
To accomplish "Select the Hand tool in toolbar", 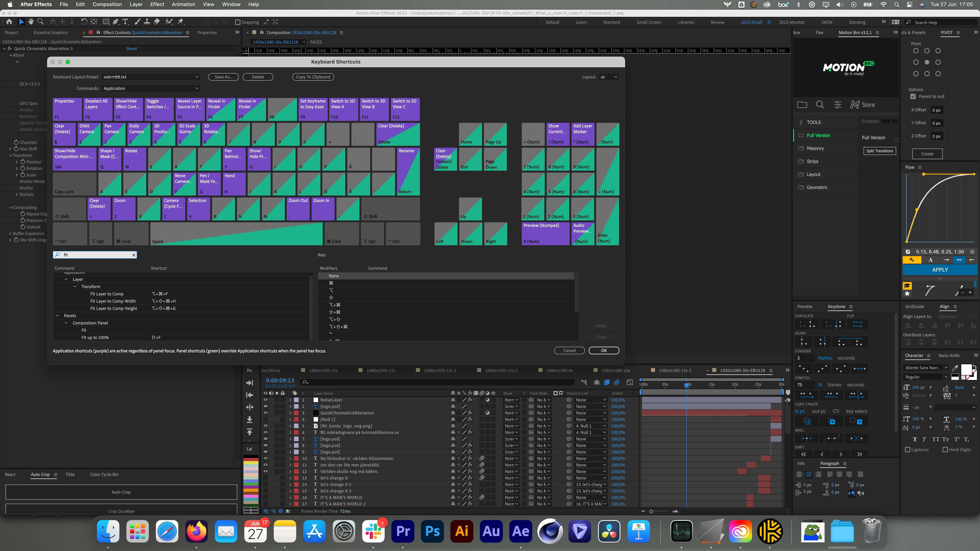I will pos(31,22).
